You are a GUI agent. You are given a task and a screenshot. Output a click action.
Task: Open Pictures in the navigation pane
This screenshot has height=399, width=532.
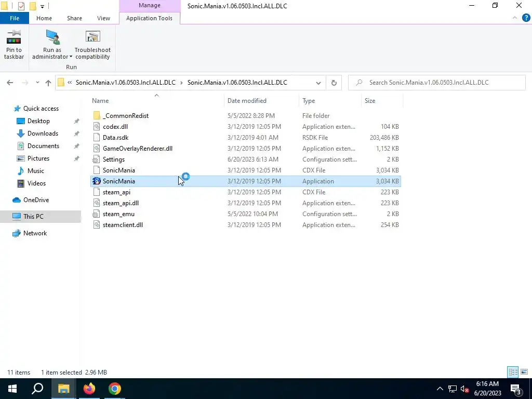(x=38, y=158)
